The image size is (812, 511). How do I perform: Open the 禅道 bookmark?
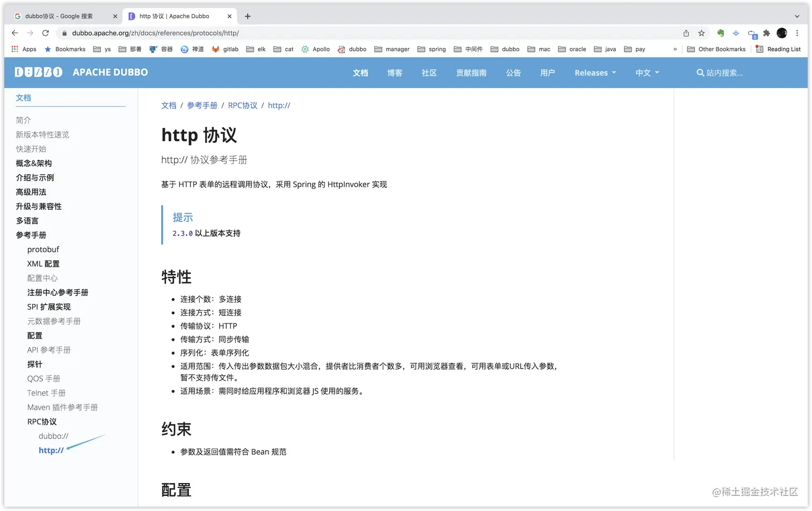192,49
